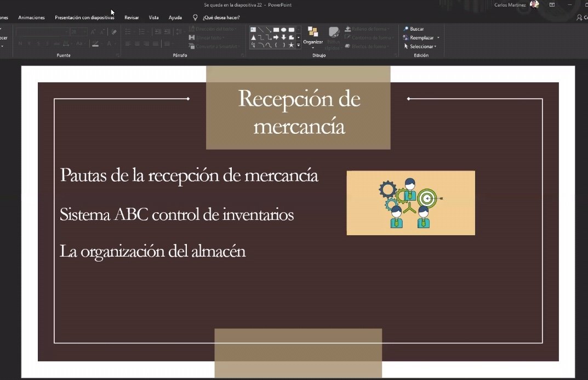Select the Oval shape
Screen dimensions: 588x380
[283, 30]
